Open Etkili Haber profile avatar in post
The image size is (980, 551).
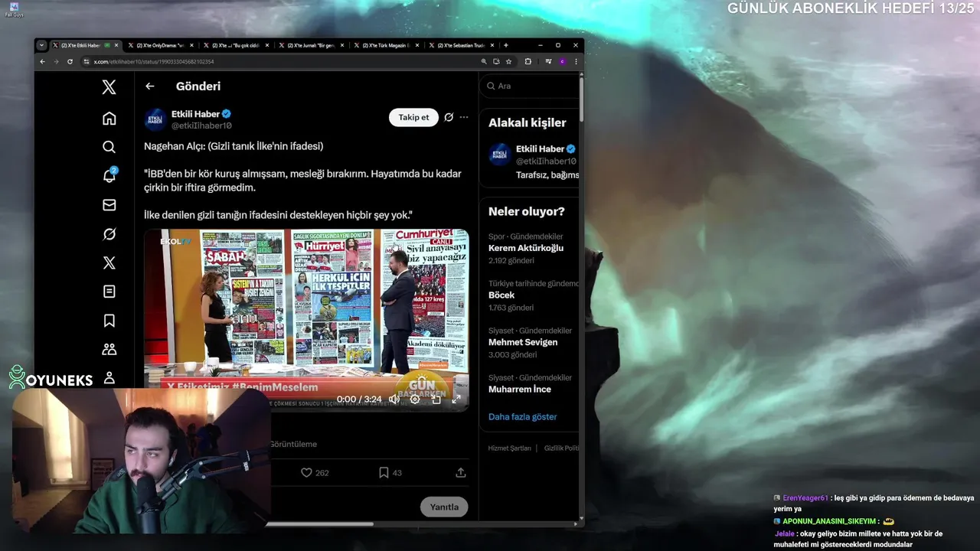click(x=155, y=119)
